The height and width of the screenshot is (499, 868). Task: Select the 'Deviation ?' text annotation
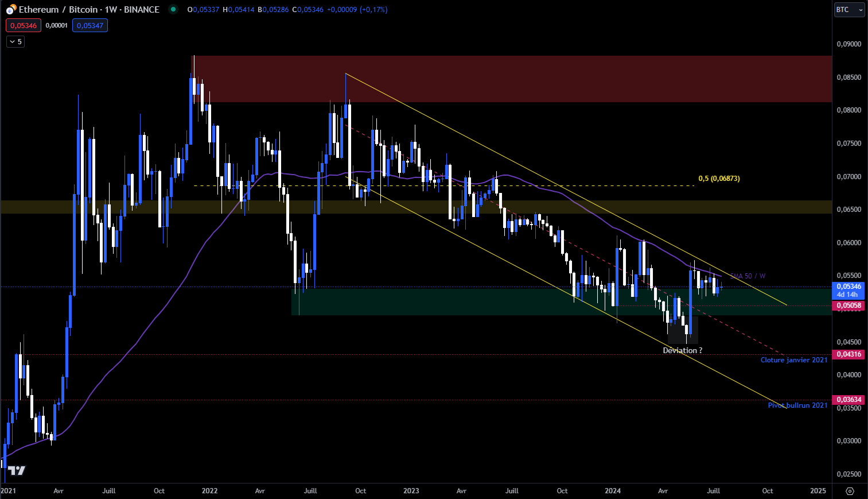coord(682,350)
